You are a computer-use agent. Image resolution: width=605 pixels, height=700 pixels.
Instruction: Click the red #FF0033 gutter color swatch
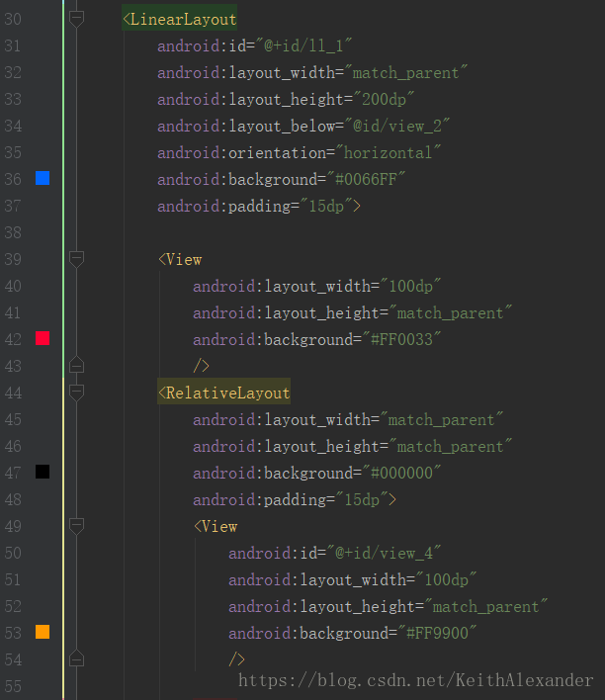click(x=43, y=338)
